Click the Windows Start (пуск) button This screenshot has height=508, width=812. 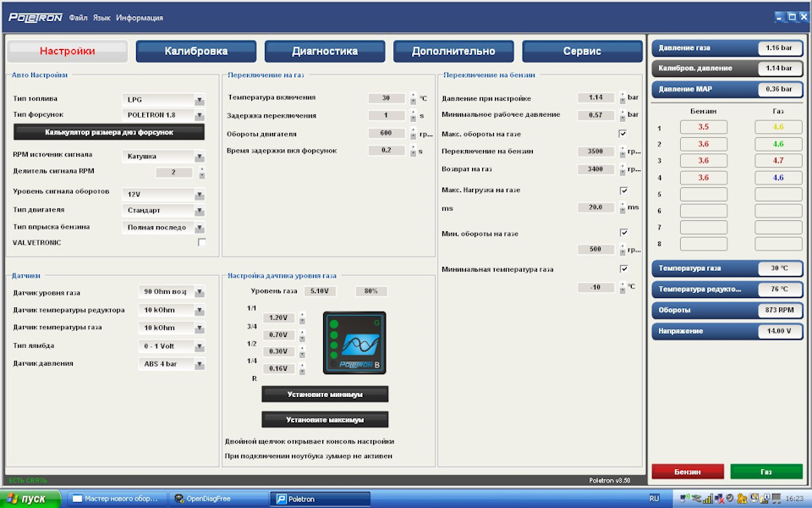pos(30,499)
